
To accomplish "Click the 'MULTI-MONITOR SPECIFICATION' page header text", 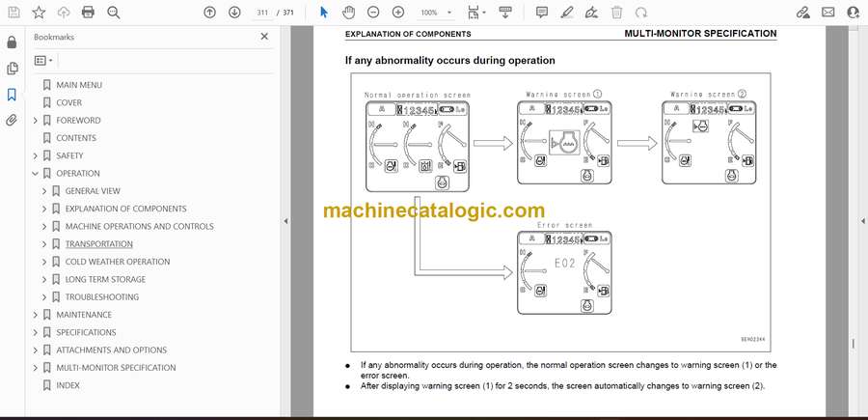I will point(700,33).
